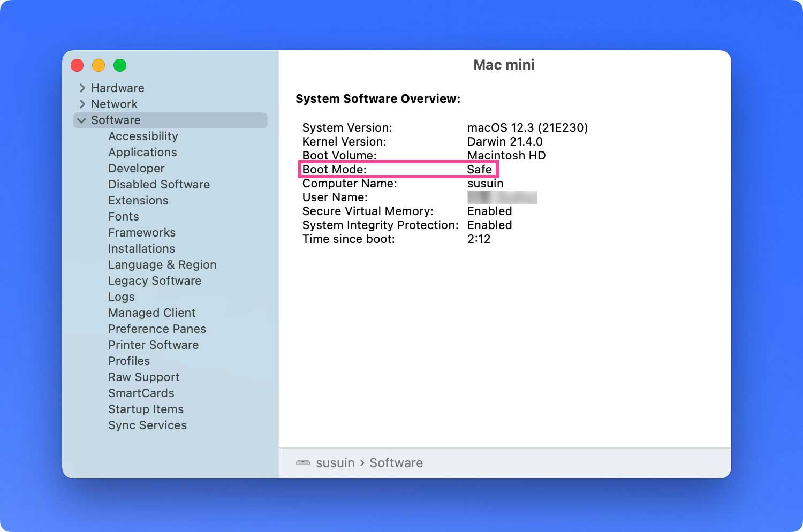This screenshot has height=532, width=803.
Task: Click the Mac mini computer icon in path bar
Action: pyautogui.click(x=303, y=463)
